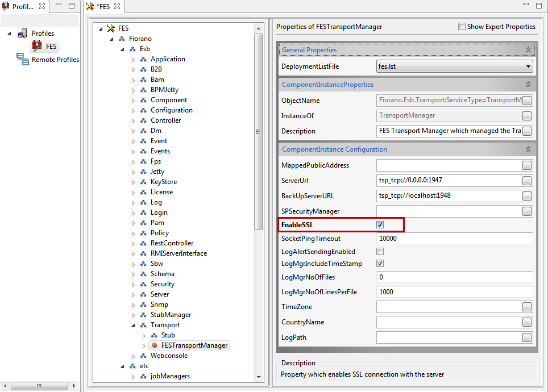Click the tree panel vertical scrollbar
Image resolution: width=548 pixels, height=392 pixels.
258,131
